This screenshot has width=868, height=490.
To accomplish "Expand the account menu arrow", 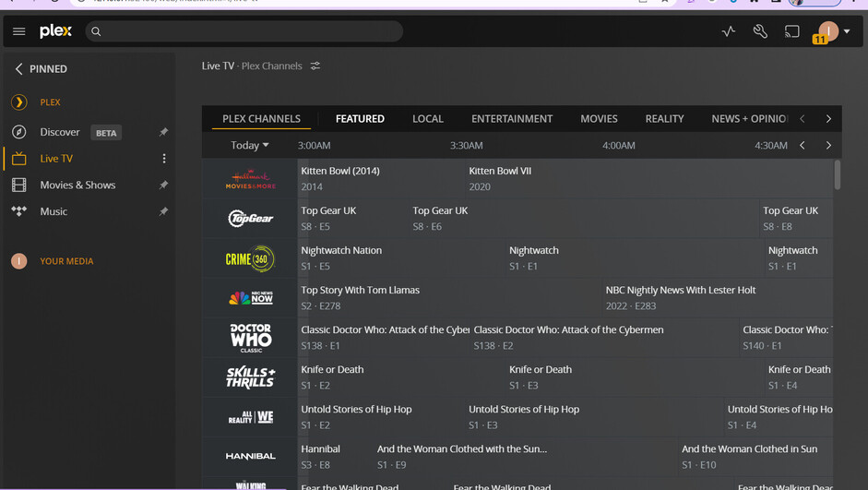I will [847, 31].
